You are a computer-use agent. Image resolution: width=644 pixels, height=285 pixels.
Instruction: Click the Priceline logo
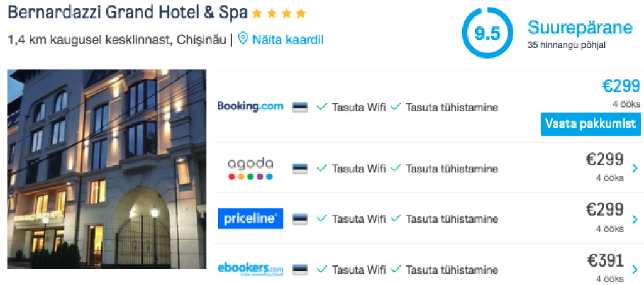pos(250,218)
